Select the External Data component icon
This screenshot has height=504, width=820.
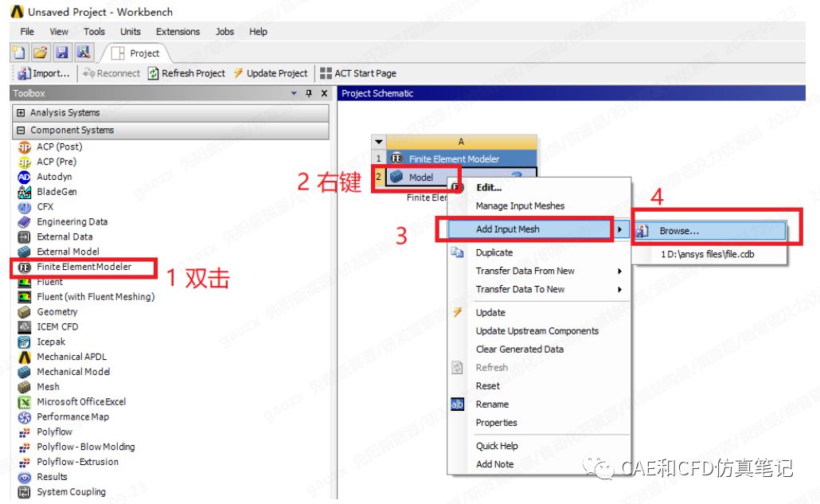click(24, 236)
